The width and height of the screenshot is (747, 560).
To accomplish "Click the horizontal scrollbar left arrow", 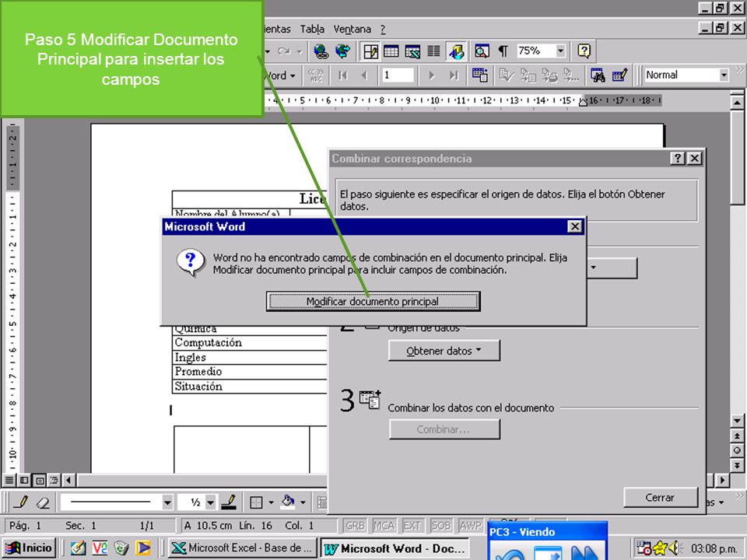I will click(x=69, y=480).
